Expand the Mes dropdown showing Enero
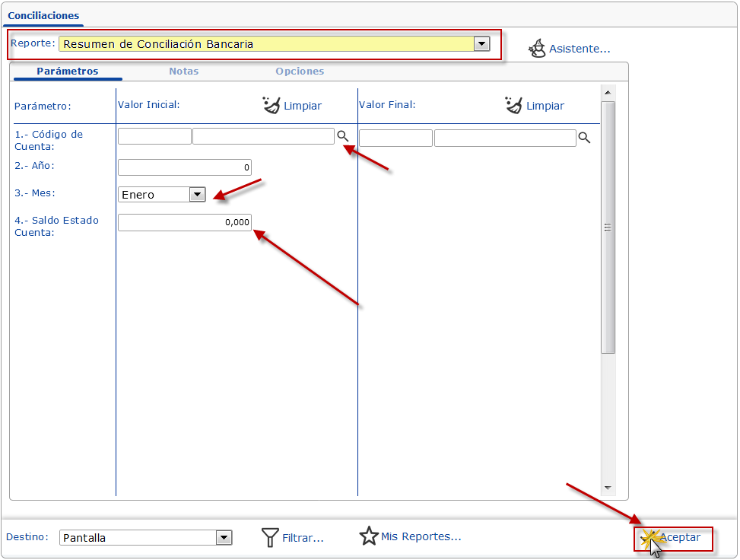 197,194
